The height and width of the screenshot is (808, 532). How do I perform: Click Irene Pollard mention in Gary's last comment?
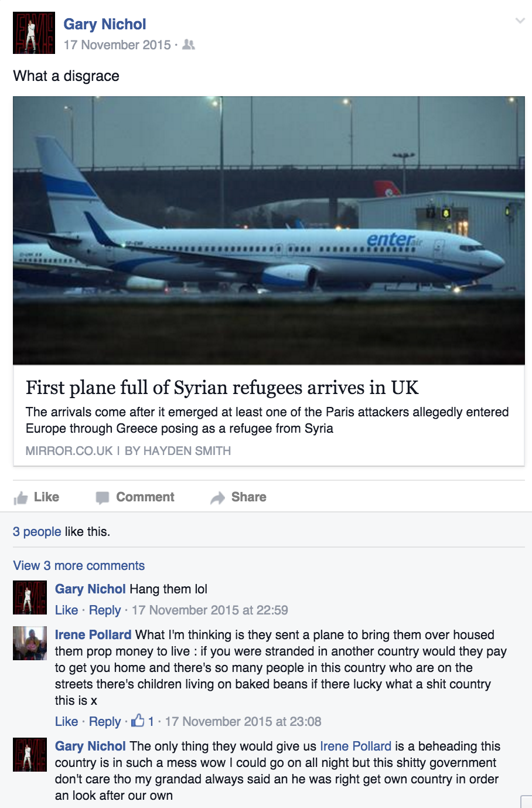click(356, 746)
